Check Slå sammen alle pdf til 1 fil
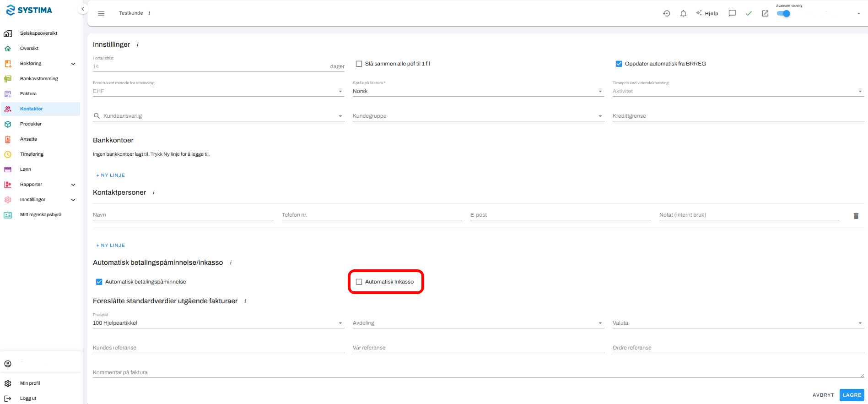 pyautogui.click(x=359, y=64)
